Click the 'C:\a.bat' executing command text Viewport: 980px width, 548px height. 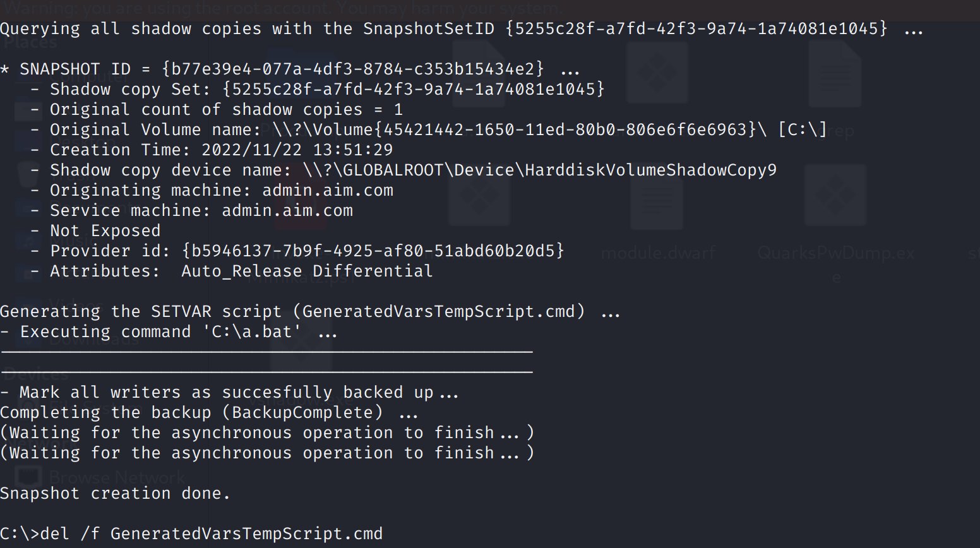[252, 331]
